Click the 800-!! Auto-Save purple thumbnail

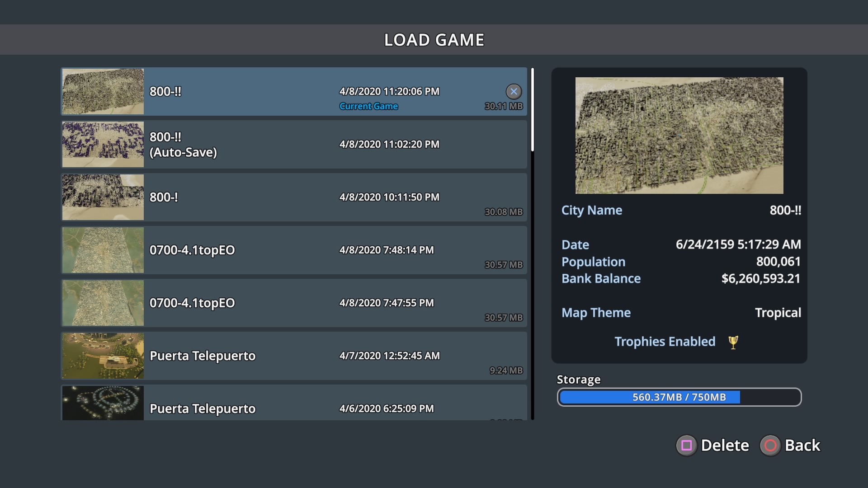pyautogui.click(x=103, y=145)
